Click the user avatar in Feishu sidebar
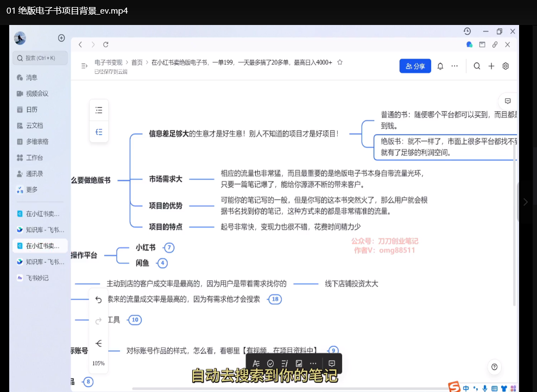This screenshot has width=537, height=392. tap(20, 38)
